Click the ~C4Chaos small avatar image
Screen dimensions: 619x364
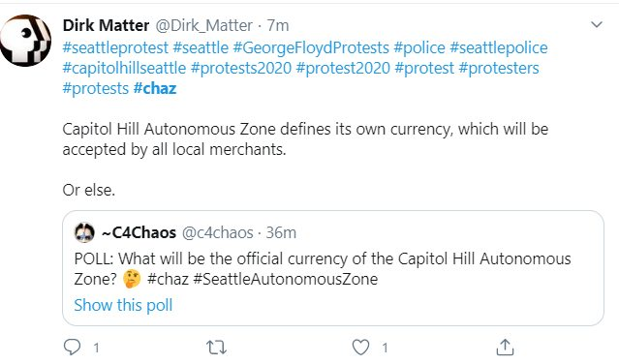tap(84, 232)
